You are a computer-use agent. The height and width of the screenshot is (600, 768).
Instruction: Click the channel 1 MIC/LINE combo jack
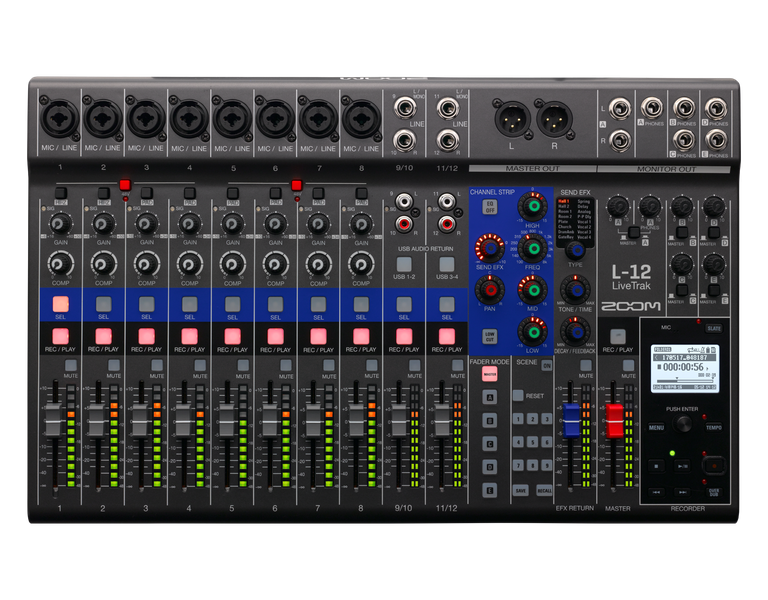click(60, 118)
